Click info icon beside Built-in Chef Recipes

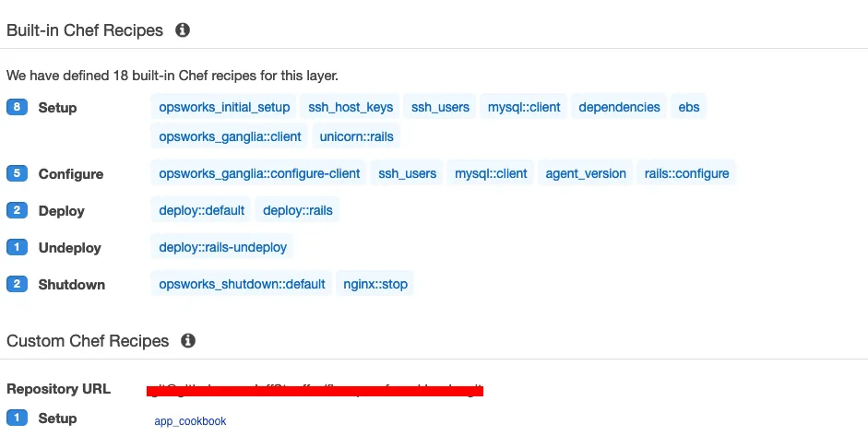tap(183, 30)
